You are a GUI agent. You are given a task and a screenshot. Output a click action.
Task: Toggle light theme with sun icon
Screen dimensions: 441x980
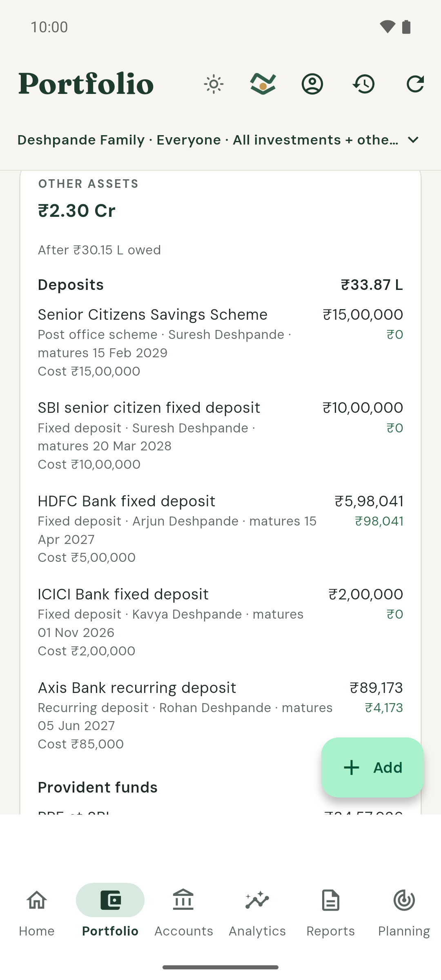(x=214, y=84)
